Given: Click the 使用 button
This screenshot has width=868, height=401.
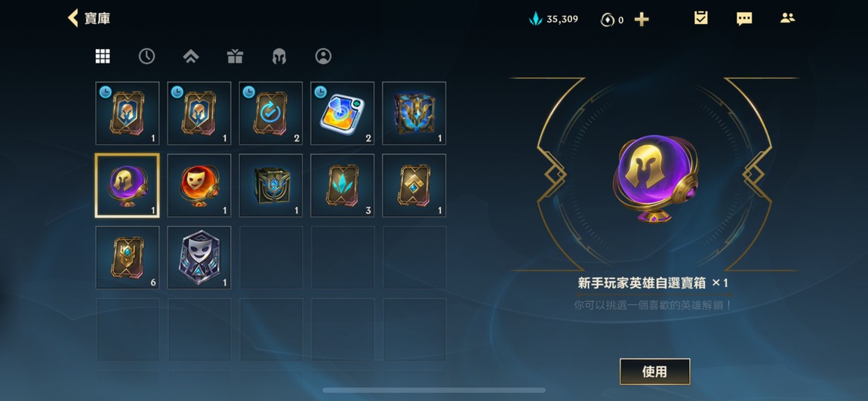Looking at the screenshot, I should coord(655,372).
